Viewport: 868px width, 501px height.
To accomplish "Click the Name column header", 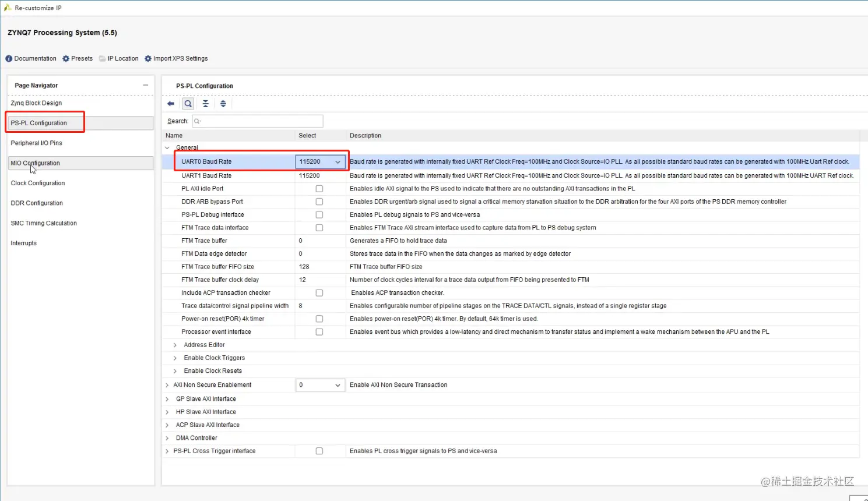I will pyautogui.click(x=174, y=135).
